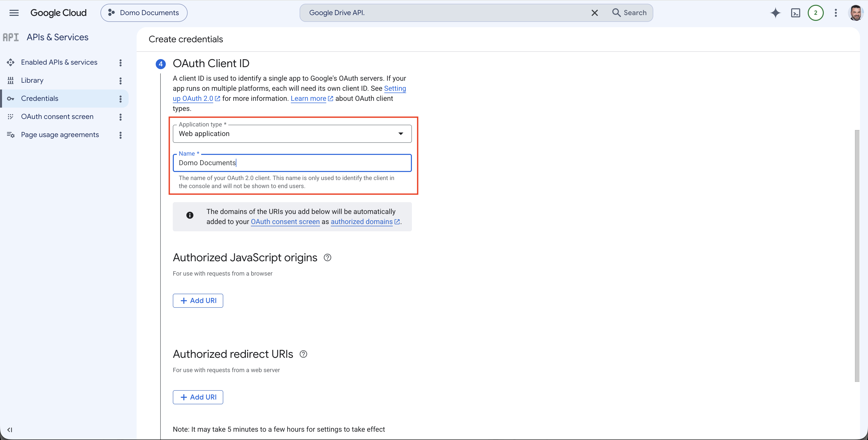Click the Name field containing Domo Documents

tap(292, 163)
